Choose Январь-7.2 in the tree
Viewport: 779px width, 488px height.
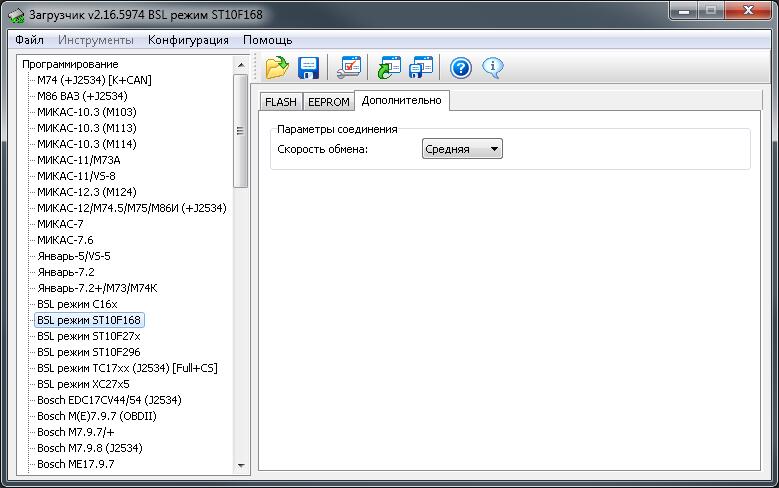pyautogui.click(x=66, y=272)
